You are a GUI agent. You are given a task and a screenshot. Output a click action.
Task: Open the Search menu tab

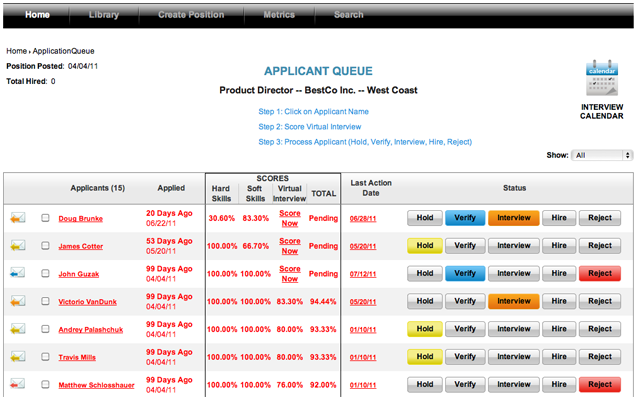tap(349, 15)
